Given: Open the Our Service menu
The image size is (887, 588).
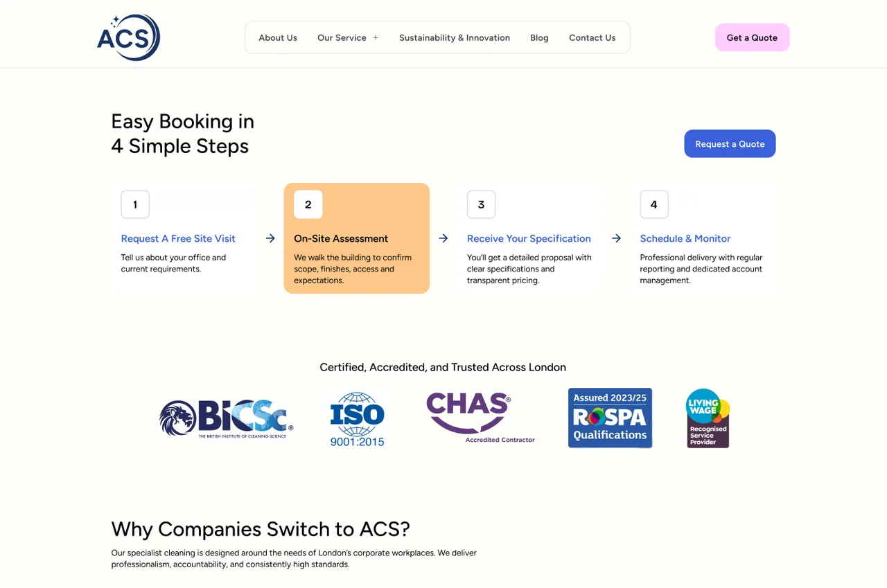Looking at the screenshot, I should click(x=342, y=38).
